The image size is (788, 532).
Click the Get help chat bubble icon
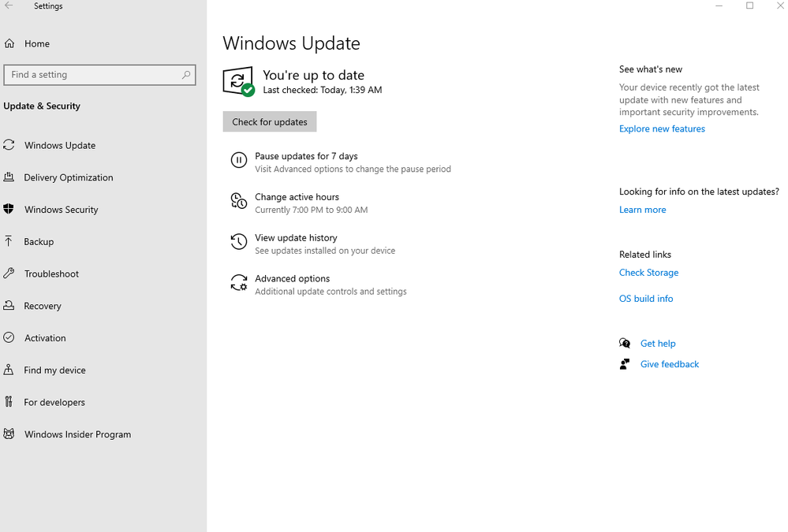coord(625,344)
